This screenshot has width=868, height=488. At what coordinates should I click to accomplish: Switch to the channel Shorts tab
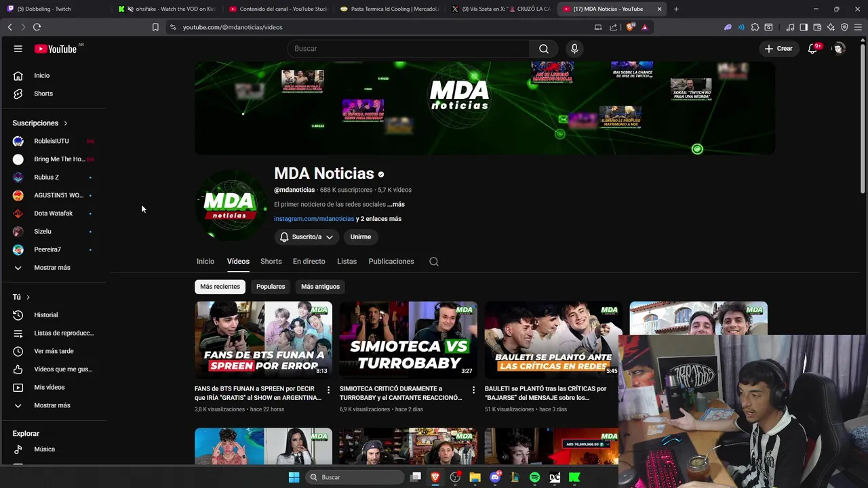(271, 262)
